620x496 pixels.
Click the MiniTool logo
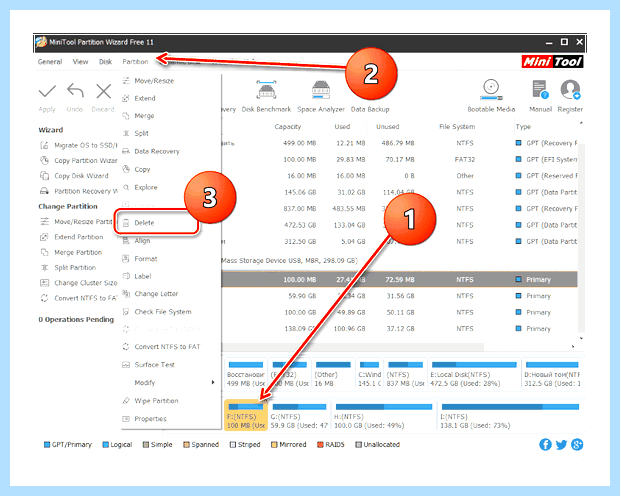(x=552, y=62)
